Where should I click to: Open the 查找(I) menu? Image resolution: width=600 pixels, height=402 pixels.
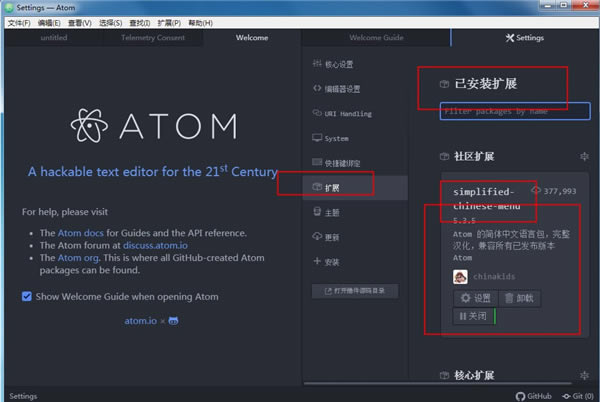coord(140,23)
